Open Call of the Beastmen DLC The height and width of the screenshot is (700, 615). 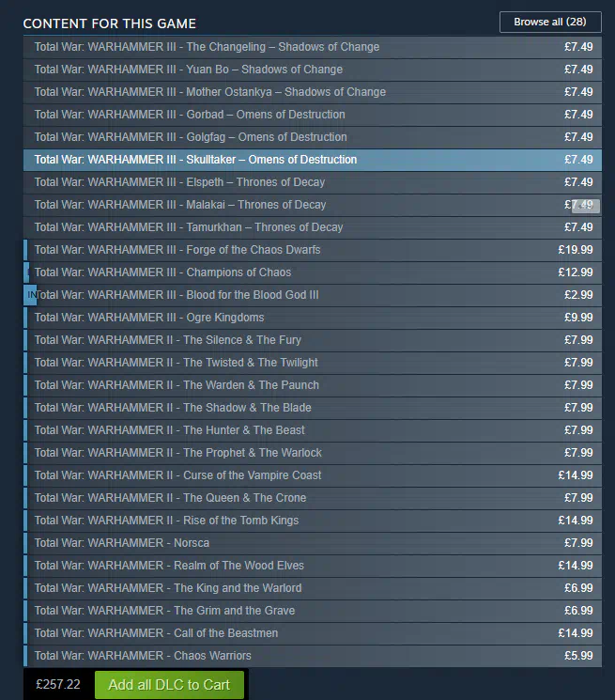point(312,633)
